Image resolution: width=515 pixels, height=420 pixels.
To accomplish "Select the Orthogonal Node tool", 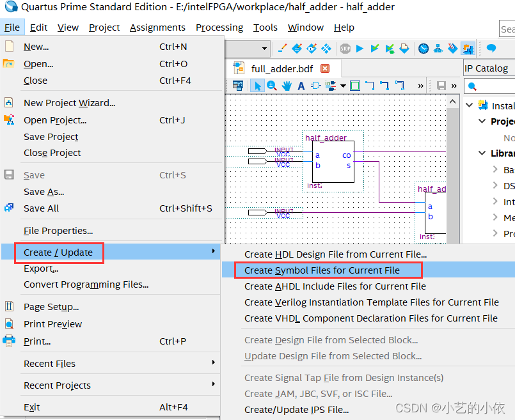I will pyautogui.click(x=370, y=86).
